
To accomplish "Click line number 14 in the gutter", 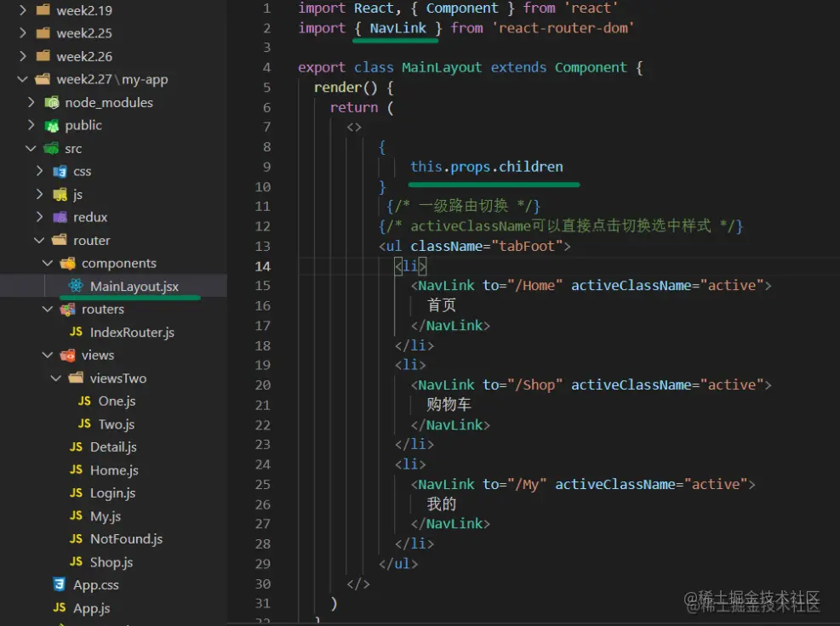I will tap(262, 266).
